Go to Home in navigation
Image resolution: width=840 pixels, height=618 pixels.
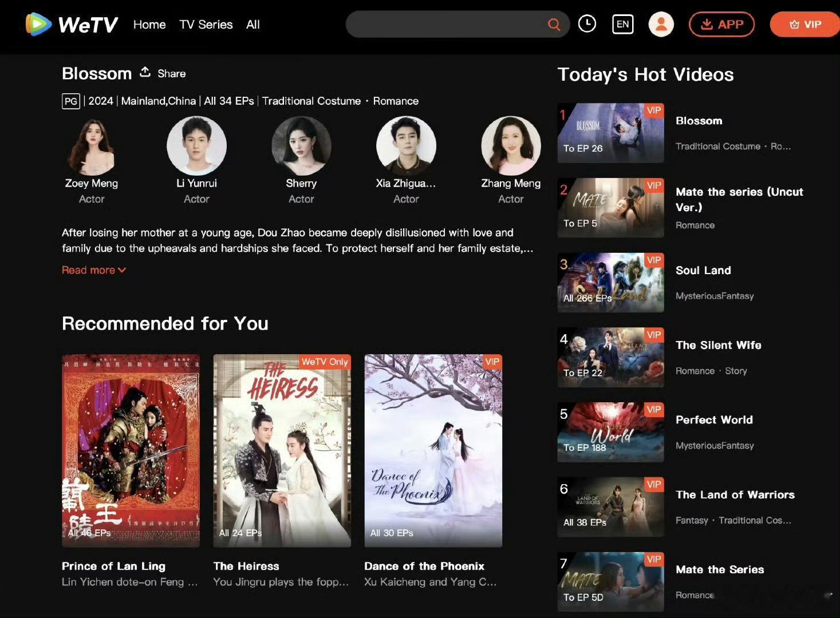(x=149, y=25)
